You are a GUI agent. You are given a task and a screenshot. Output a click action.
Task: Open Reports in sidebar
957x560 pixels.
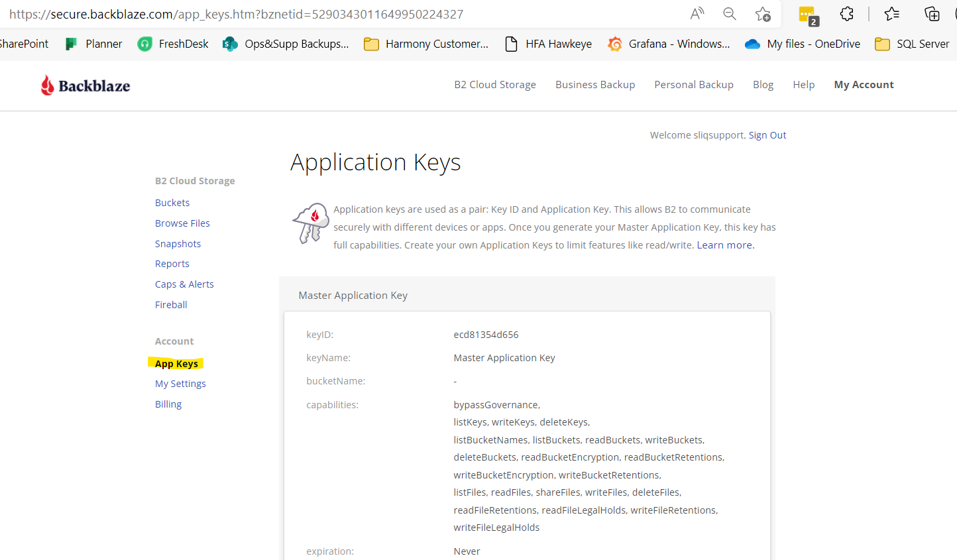point(172,264)
